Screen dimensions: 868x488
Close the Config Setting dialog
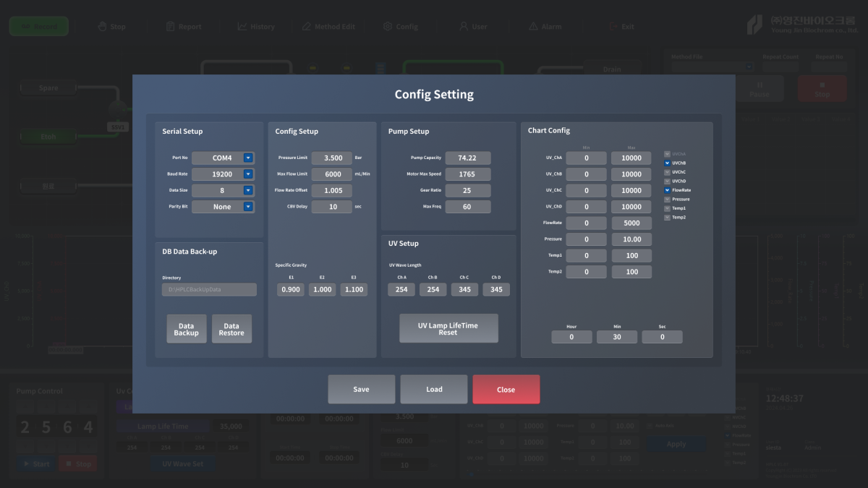tap(506, 389)
